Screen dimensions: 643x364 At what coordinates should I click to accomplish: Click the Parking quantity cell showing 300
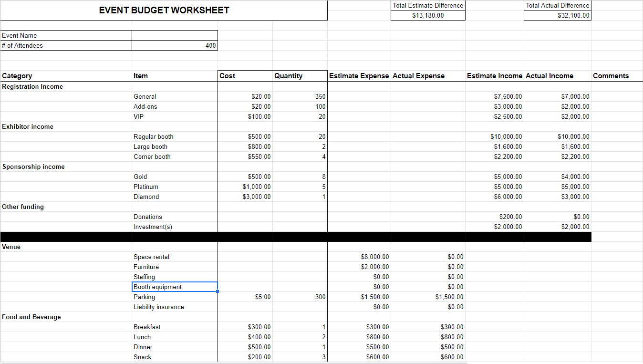tap(300, 297)
